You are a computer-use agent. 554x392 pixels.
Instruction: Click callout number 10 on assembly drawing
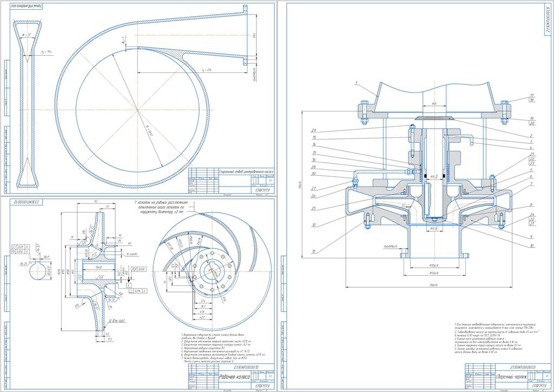click(531, 246)
